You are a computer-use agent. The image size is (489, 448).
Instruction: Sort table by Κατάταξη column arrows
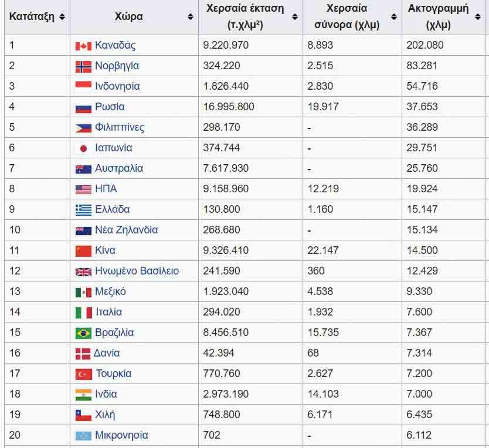[x=62, y=16]
